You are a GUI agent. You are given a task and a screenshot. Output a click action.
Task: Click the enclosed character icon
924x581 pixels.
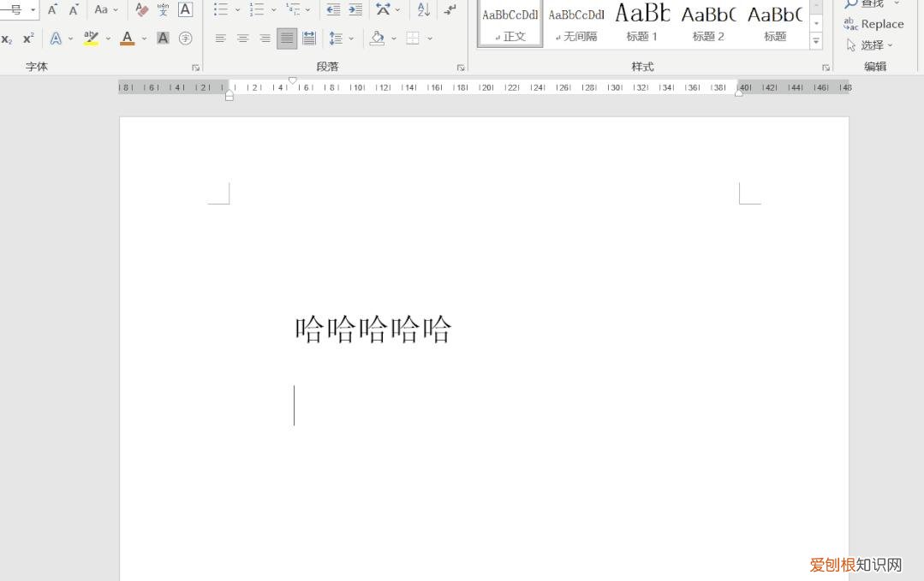185,39
